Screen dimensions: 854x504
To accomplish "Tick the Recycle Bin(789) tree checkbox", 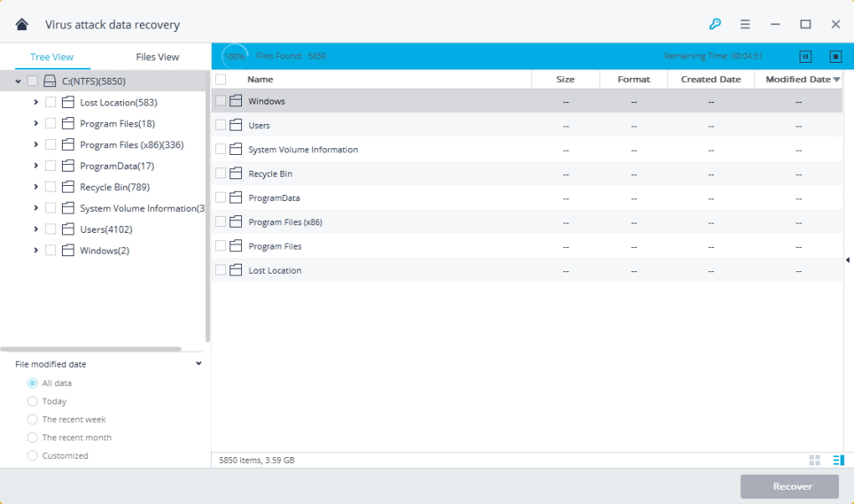I will (x=51, y=187).
